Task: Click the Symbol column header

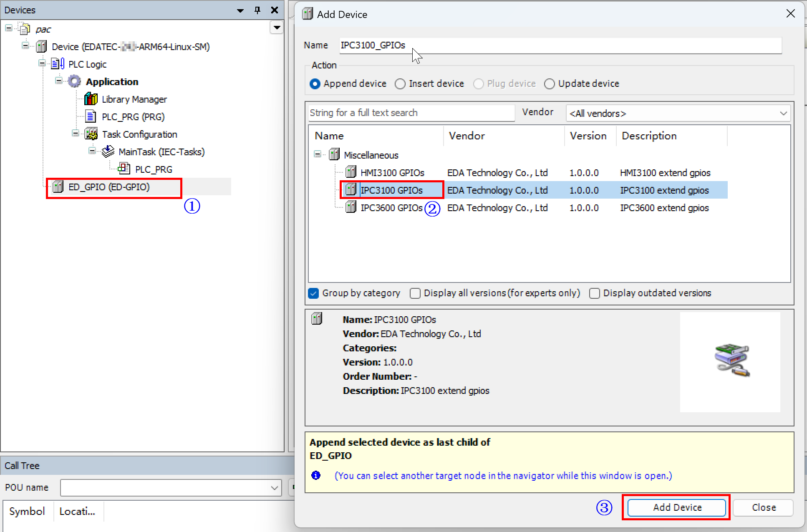Action: (27, 511)
